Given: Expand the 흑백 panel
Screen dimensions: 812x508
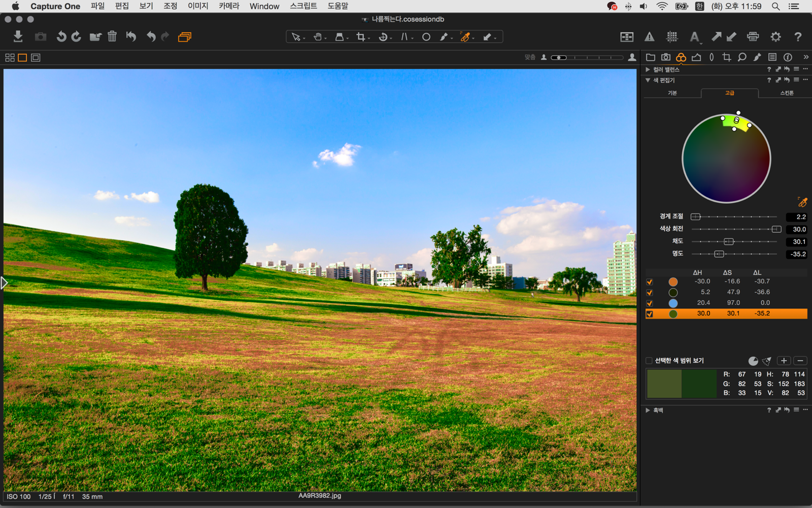Looking at the screenshot, I should click(648, 410).
